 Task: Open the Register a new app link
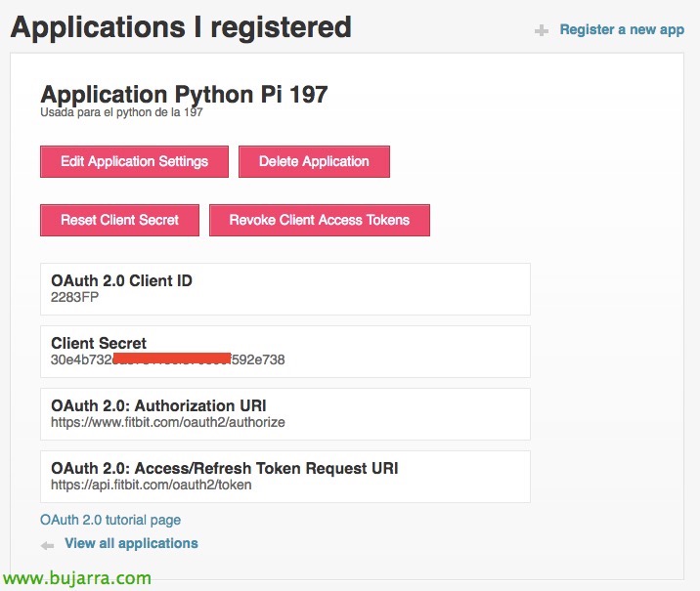click(622, 30)
